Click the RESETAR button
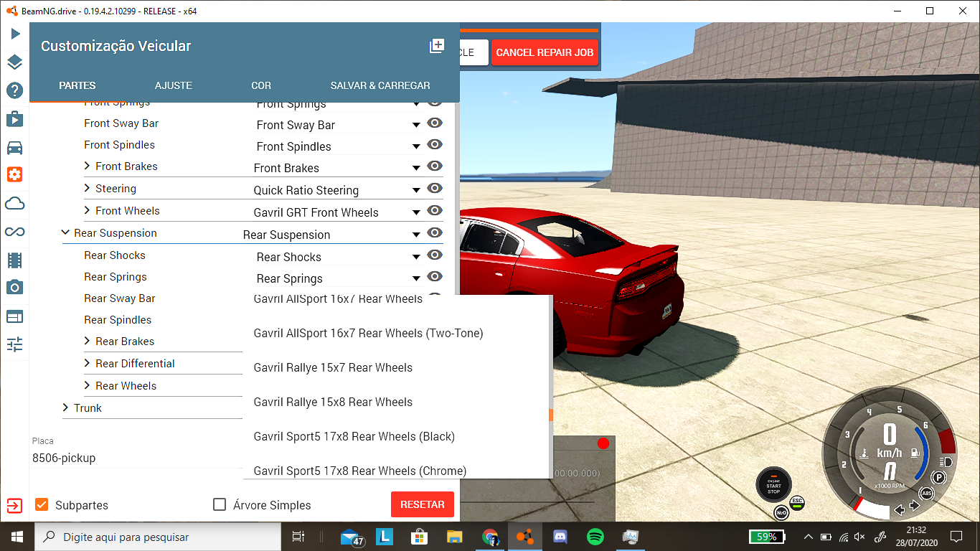The image size is (980, 551). [423, 504]
